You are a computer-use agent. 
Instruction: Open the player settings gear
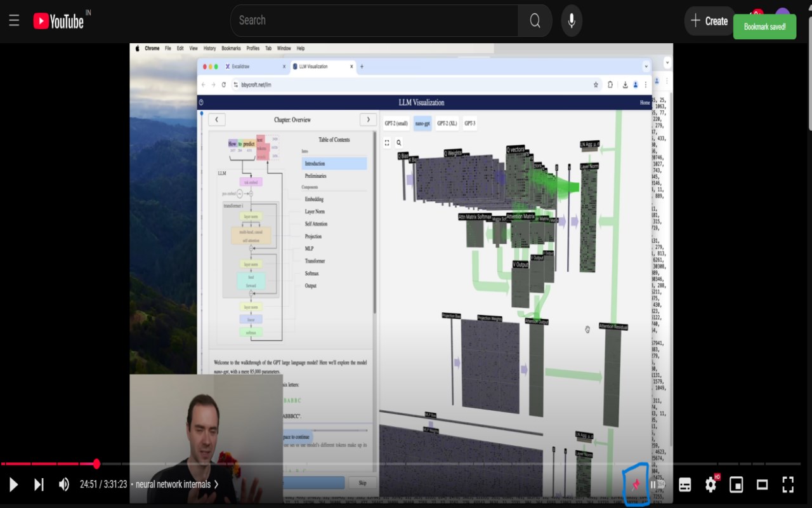tap(711, 485)
